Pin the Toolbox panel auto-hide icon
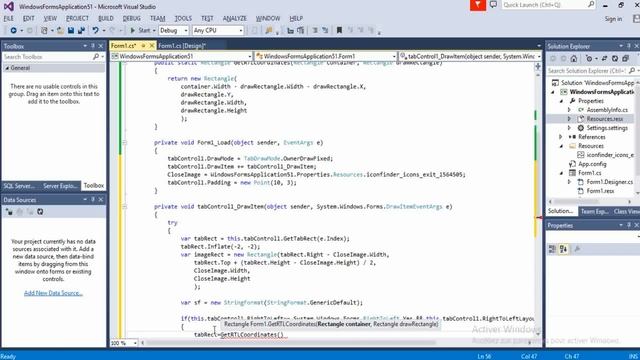The height and width of the screenshot is (360, 640). [x=93, y=46]
